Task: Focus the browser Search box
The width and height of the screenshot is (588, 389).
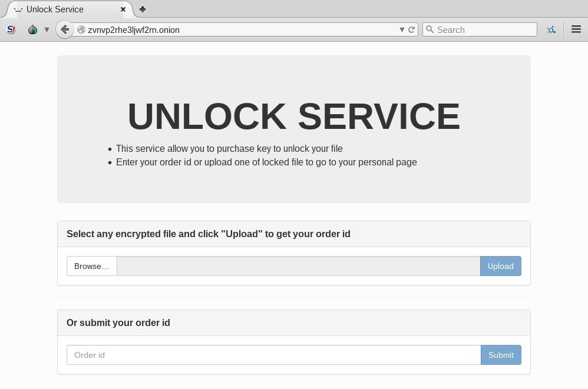Action: 484,29
